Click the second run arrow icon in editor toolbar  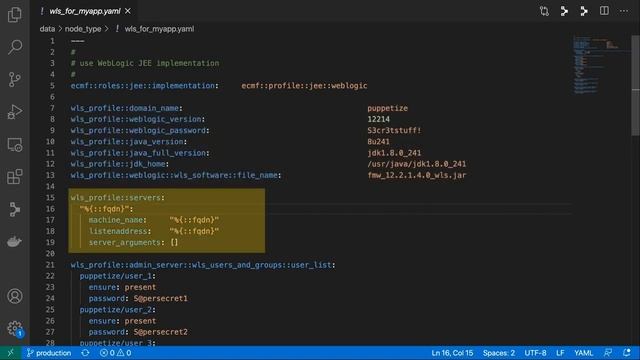point(584,11)
